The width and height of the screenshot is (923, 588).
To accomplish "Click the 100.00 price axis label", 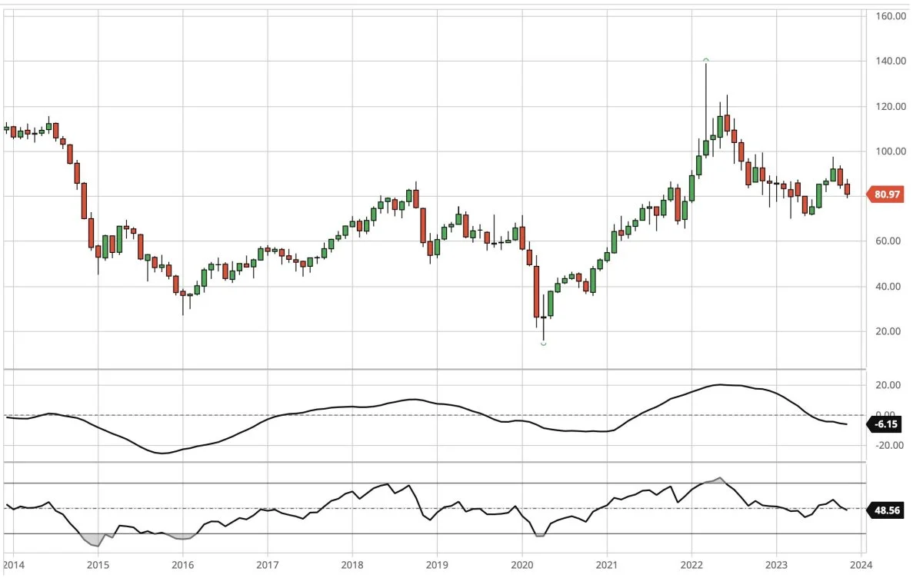I will tap(889, 151).
